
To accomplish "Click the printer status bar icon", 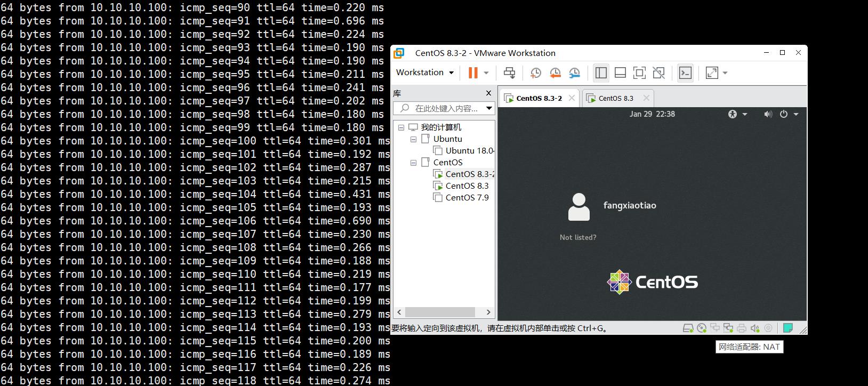I will tap(741, 328).
